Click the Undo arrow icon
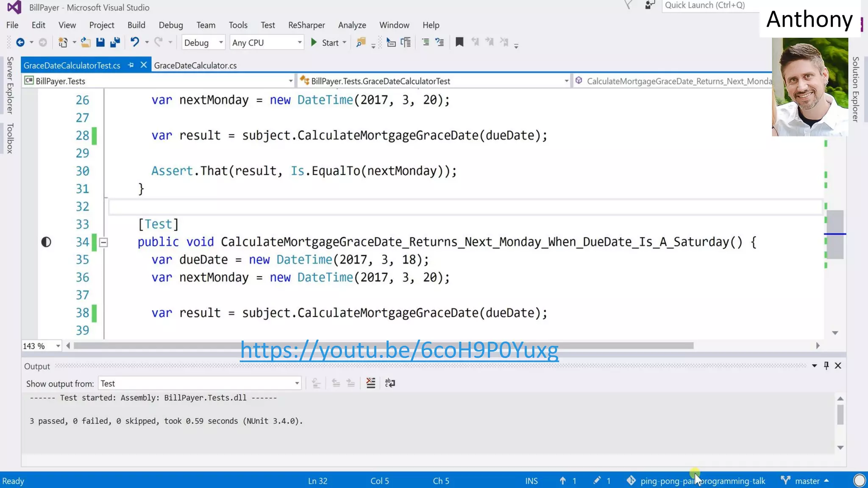Viewport: 868px width, 488px height. (135, 42)
